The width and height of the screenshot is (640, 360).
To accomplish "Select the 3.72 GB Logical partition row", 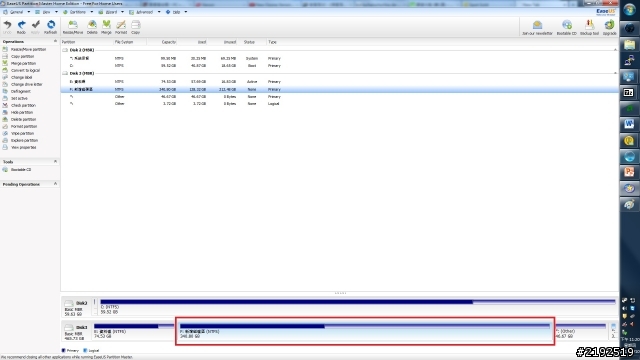I will [340, 104].
